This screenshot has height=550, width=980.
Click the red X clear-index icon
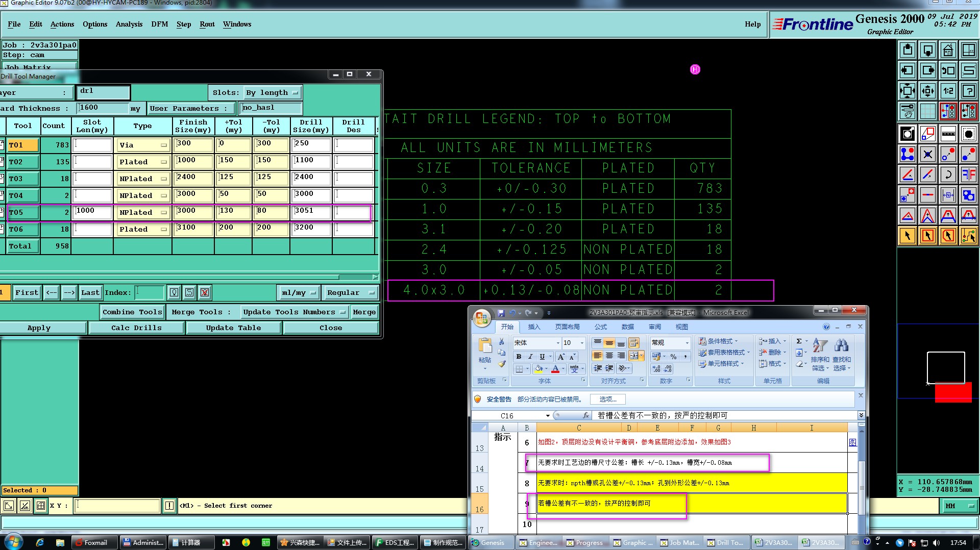[205, 292]
